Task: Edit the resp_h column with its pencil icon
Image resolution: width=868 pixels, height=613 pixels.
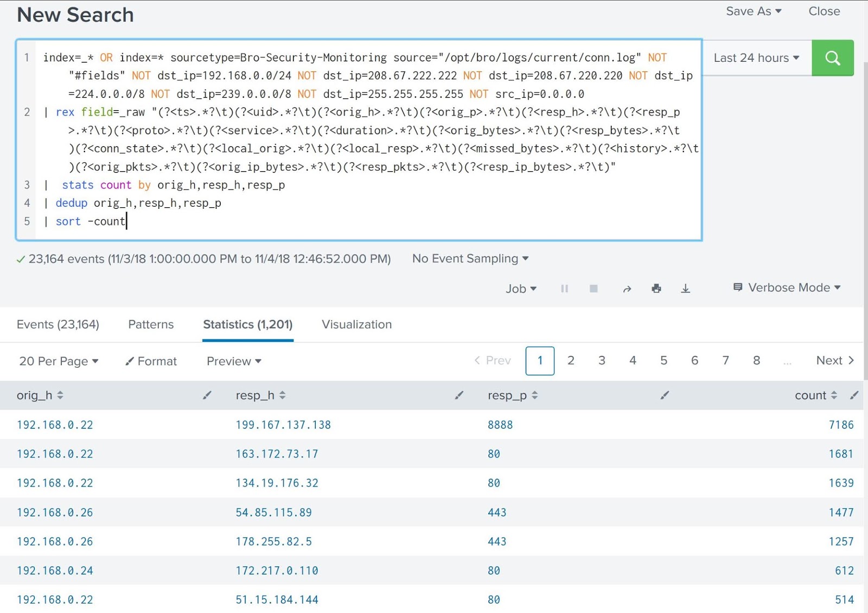Action: point(458,395)
